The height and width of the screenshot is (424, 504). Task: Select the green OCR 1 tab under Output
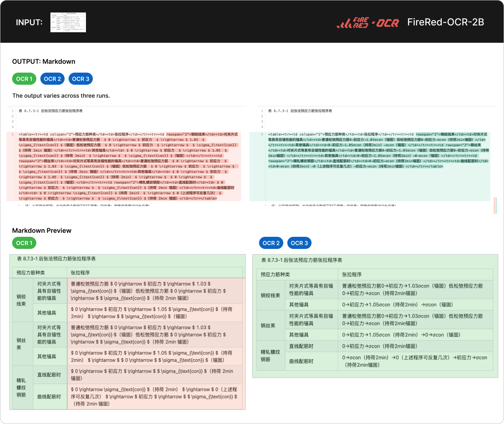[x=24, y=79]
